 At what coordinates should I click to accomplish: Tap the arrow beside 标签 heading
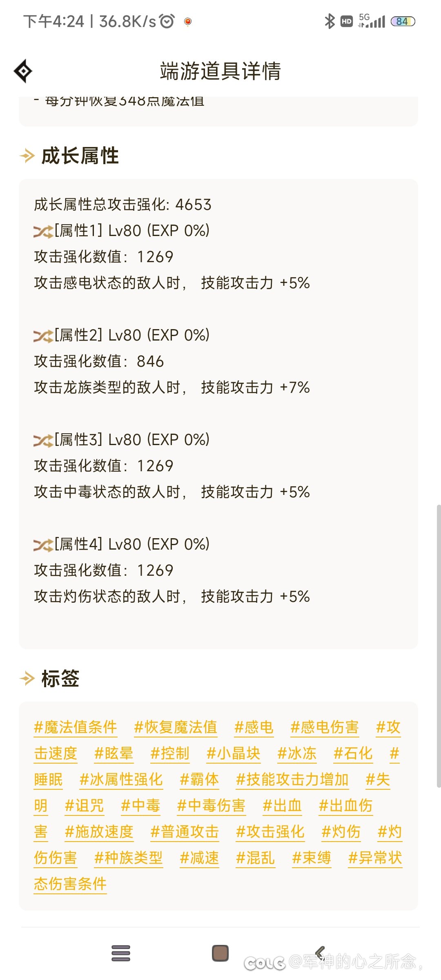pos(27,678)
